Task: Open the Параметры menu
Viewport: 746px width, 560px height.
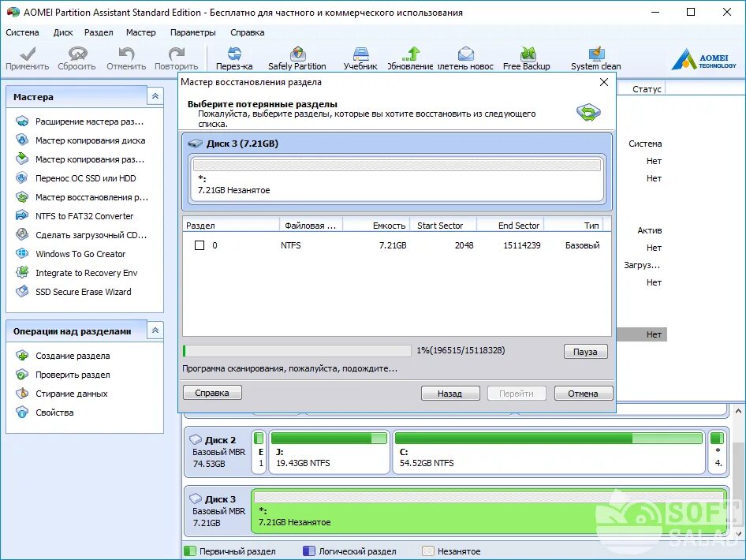Action: [192, 32]
